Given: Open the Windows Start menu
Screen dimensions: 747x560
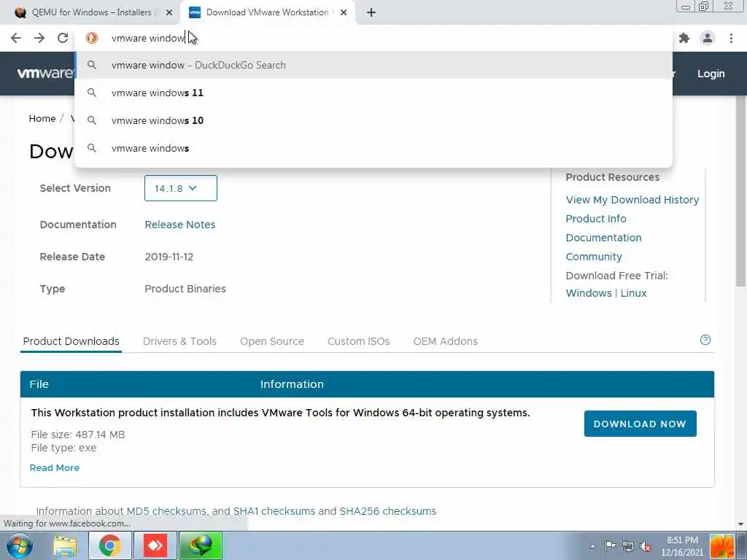Looking at the screenshot, I should pos(19,545).
